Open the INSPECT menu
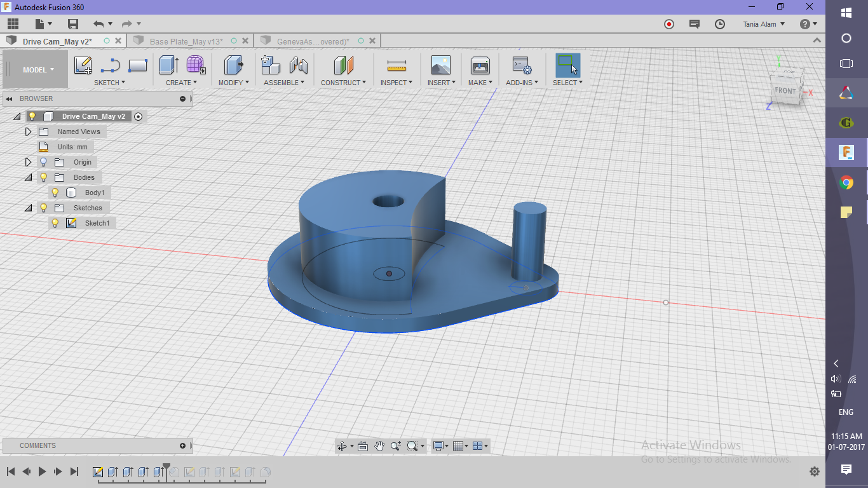The height and width of the screenshot is (488, 868). [397, 83]
